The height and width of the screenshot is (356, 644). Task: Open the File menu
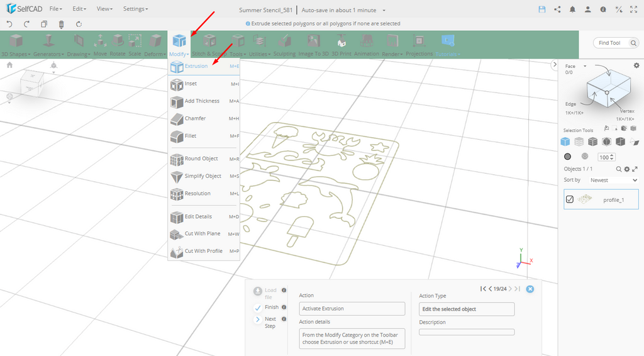coord(55,9)
